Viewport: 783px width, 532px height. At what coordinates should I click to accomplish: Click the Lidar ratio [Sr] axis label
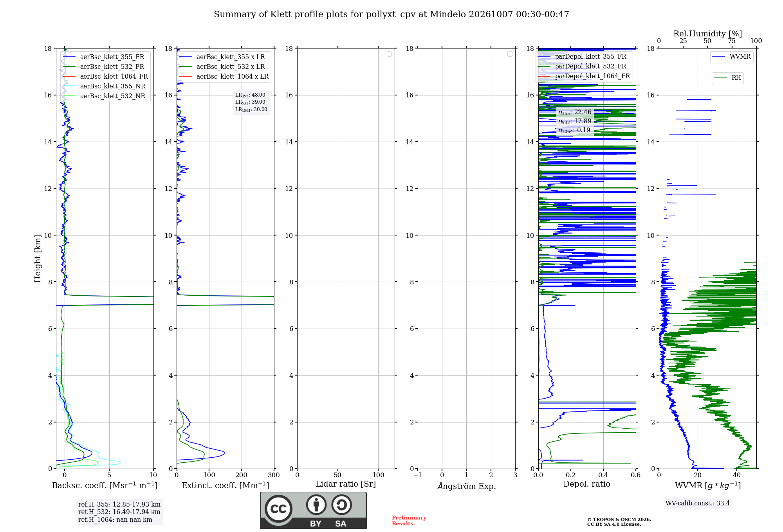tap(346, 484)
